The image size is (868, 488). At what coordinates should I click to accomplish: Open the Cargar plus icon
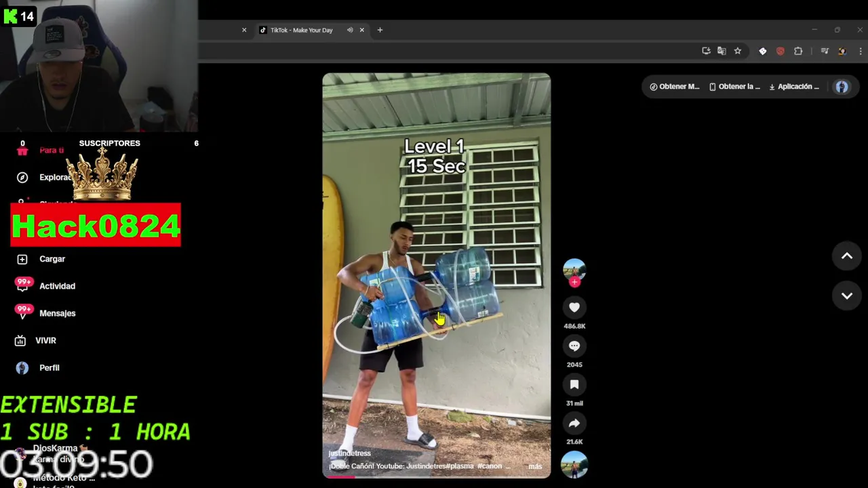click(22, 259)
